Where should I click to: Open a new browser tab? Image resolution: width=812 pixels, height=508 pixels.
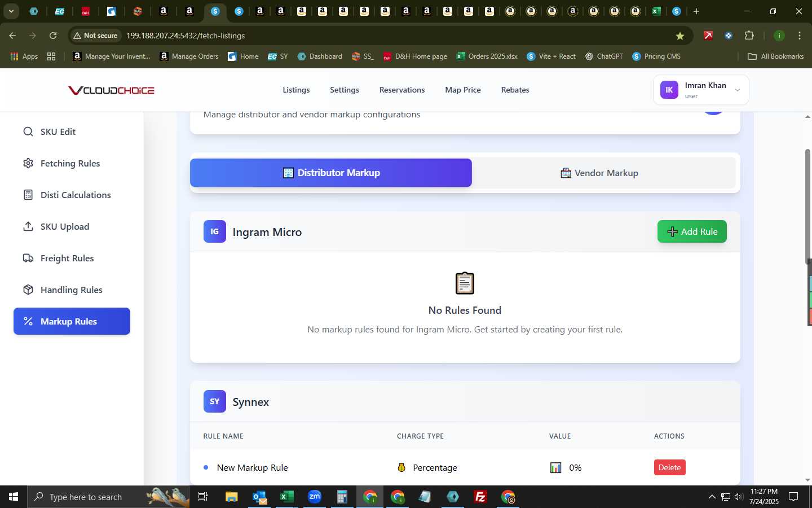696,11
